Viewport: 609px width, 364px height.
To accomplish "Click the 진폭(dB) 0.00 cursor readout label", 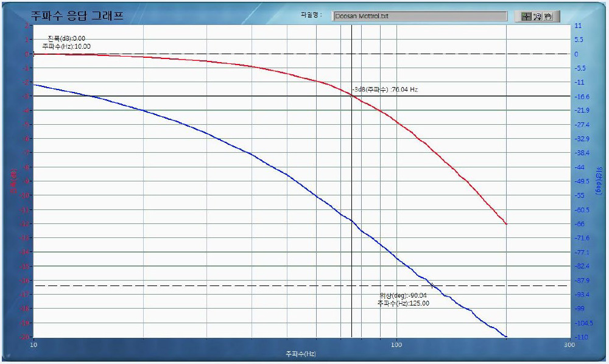I will coord(66,39).
